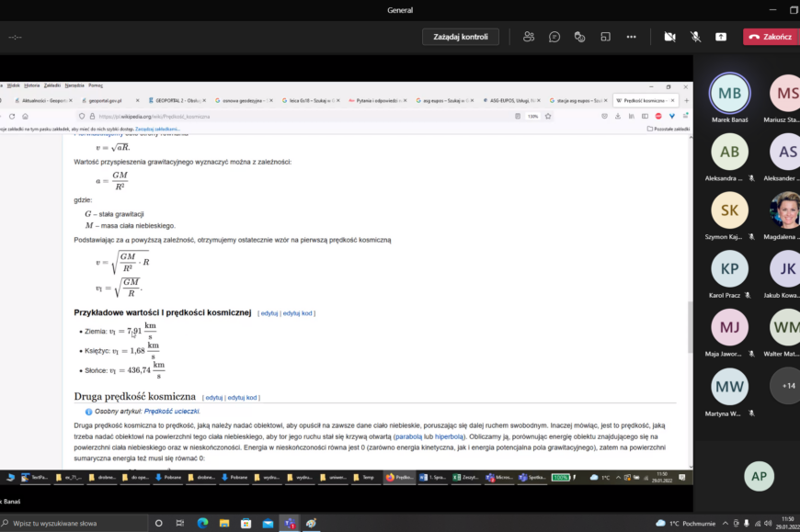
Task: Open the rooms/view layout icon
Action: coord(606,37)
